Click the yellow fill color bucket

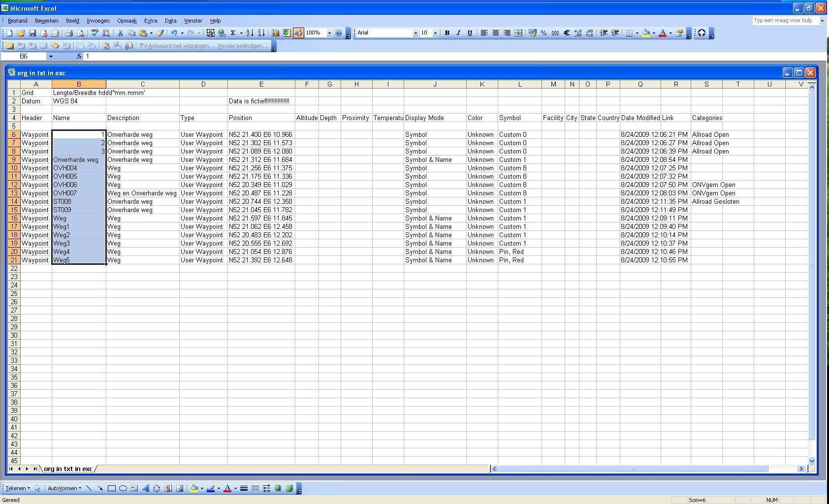pos(646,33)
